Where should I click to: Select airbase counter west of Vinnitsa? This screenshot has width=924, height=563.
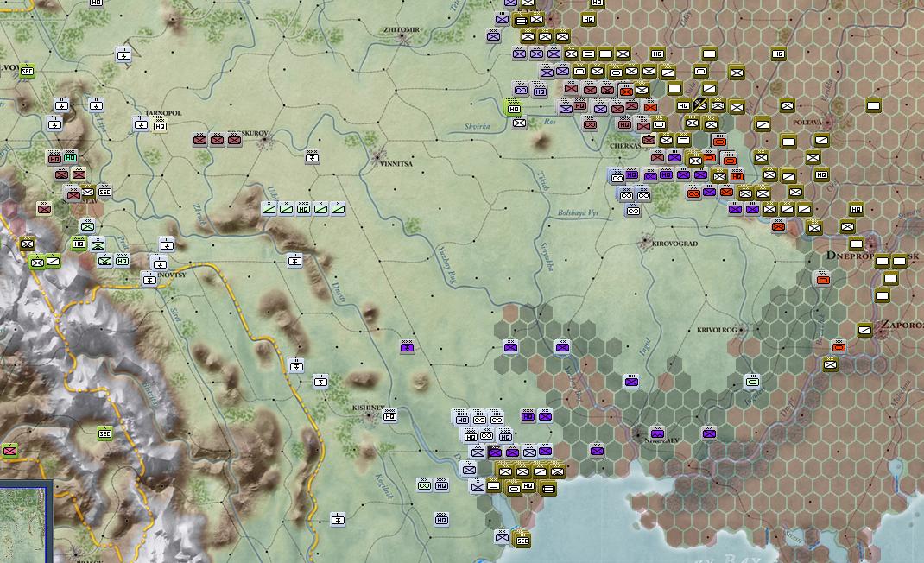point(313,157)
